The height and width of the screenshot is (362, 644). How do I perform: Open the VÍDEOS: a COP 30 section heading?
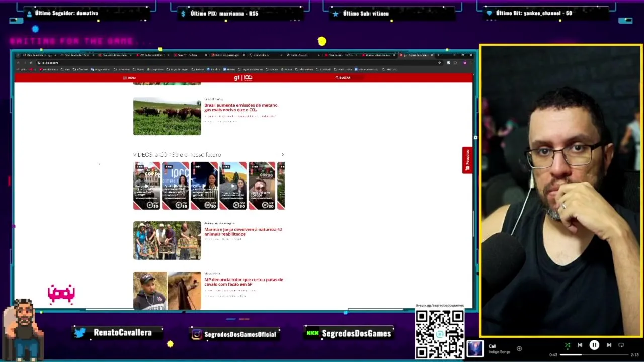pos(177,155)
